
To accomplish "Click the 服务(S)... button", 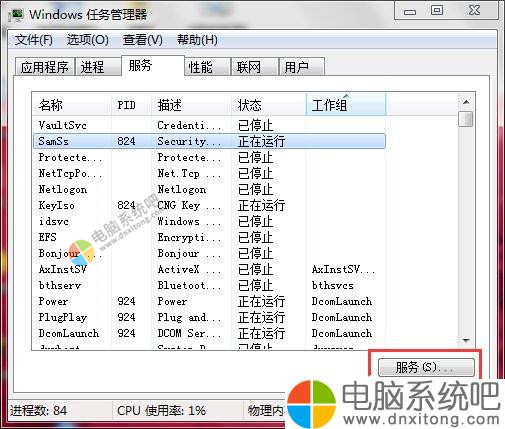I will click(426, 367).
